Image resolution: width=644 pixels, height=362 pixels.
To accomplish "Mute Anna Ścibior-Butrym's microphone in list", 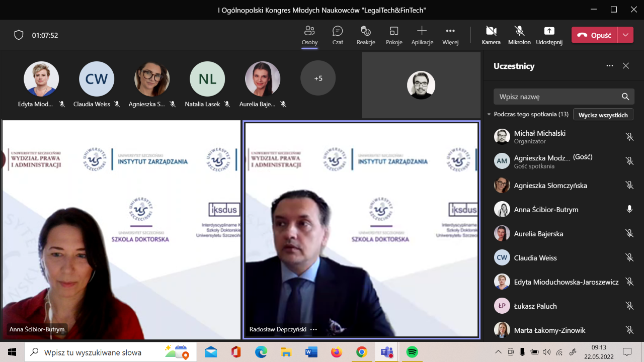I will click(629, 210).
